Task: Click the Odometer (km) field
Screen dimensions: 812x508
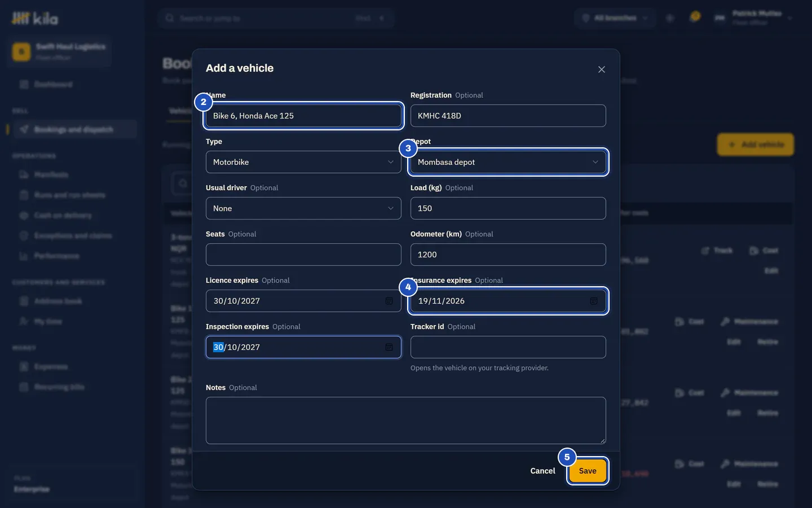Action: (508, 255)
